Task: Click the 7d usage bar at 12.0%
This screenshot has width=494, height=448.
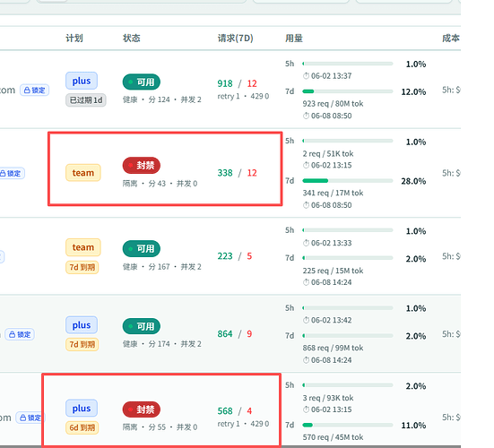Action: (x=348, y=91)
